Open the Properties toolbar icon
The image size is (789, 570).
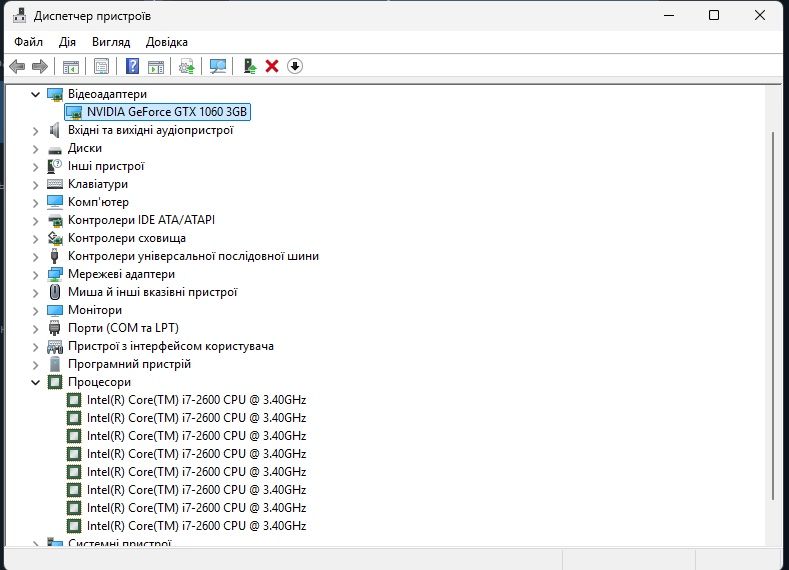tap(101, 66)
